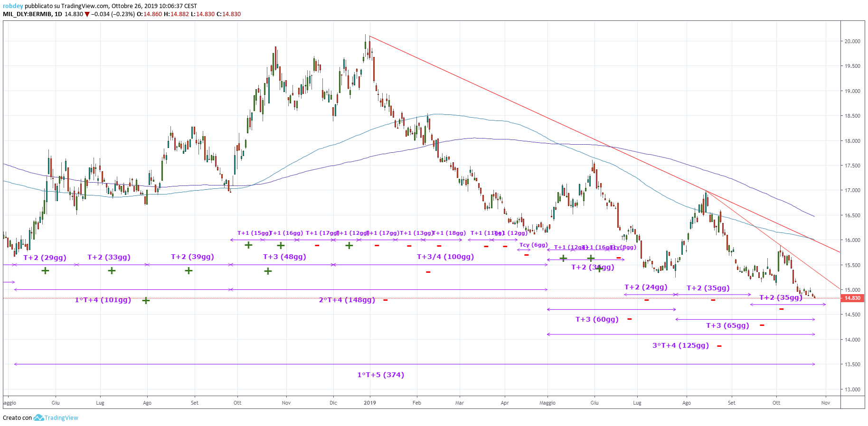
Task: Select the 'T+3 (60gg)' cycle label
Action: [597, 319]
